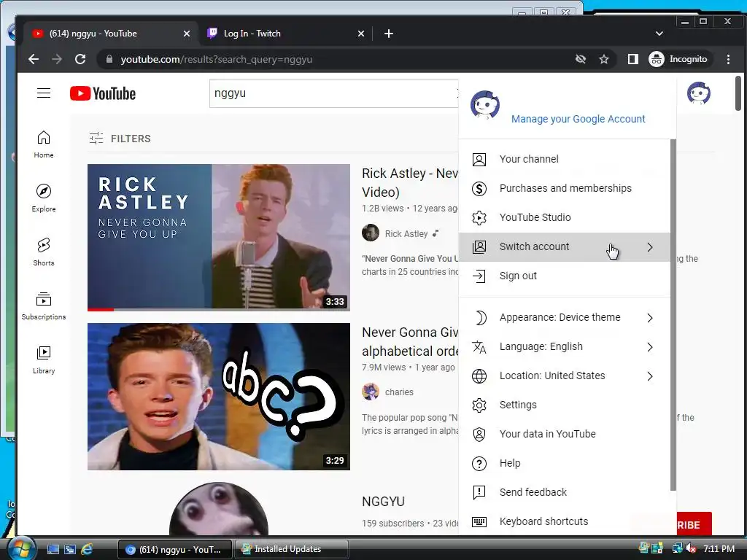Reload the page
The image size is (747, 560).
(x=80, y=59)
